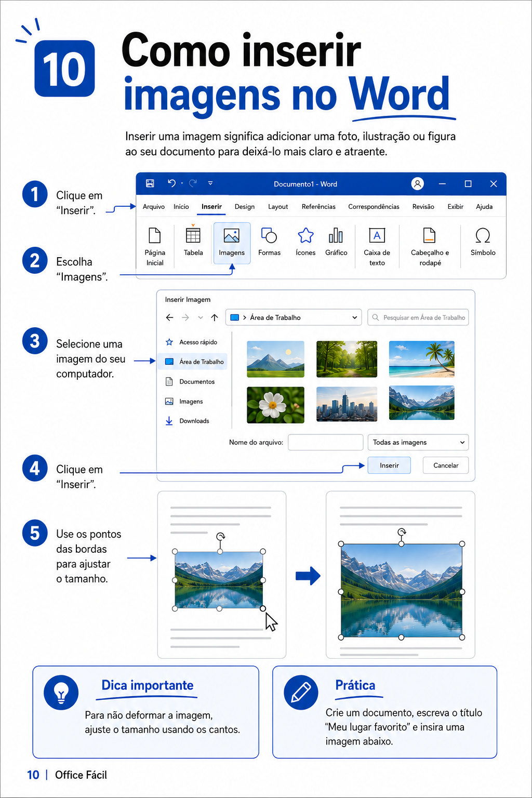Screen dimensions: 532x798
Task: Click the Documento1 - Word title text
Action: pos(305,184)
